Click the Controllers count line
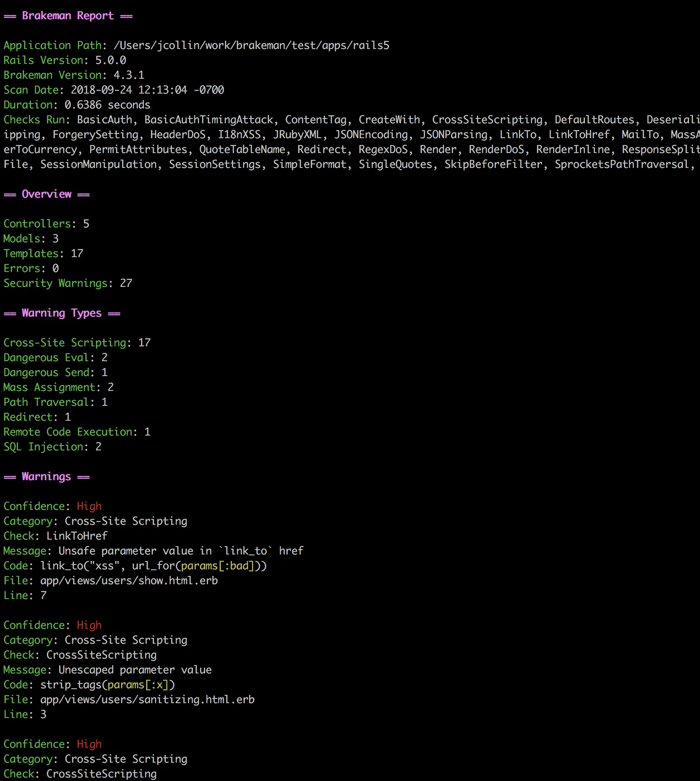The width and height of the screenshot is (700, 781). coord(46,224)
